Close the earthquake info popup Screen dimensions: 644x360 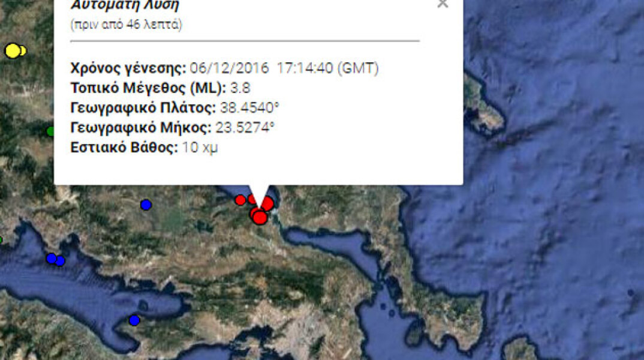click(x=443, y=3)
